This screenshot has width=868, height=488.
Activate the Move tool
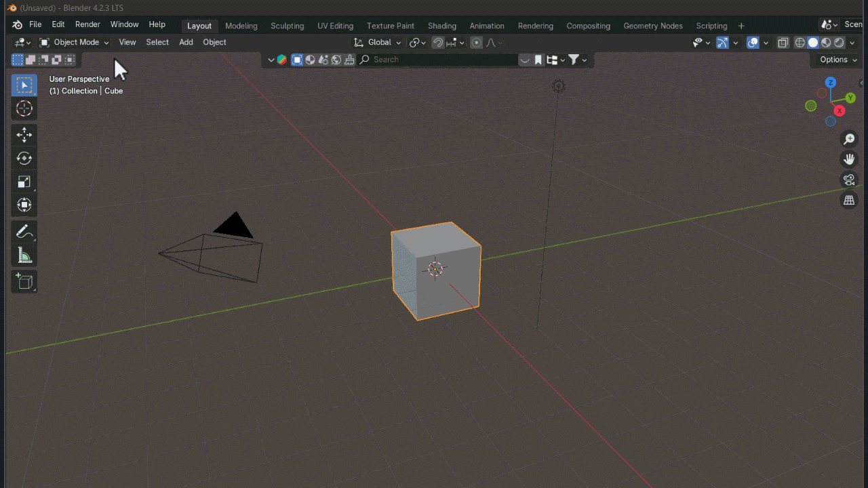click(x=24, y=135)
